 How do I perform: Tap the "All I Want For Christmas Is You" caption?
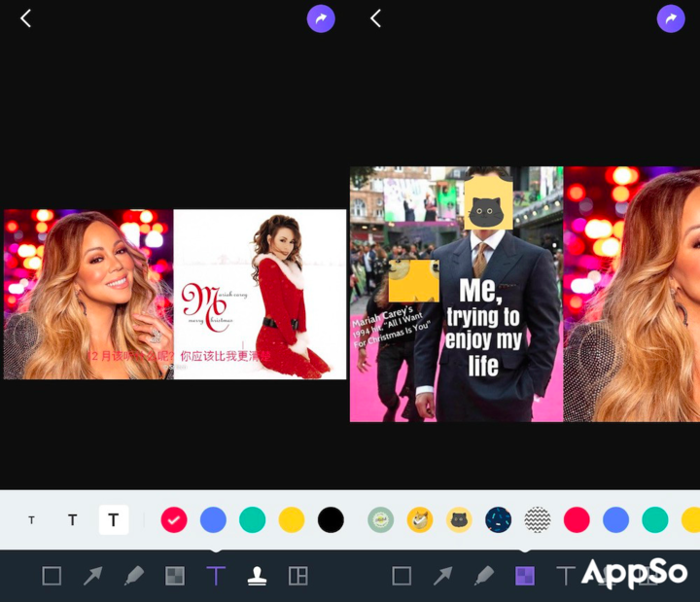391,328
